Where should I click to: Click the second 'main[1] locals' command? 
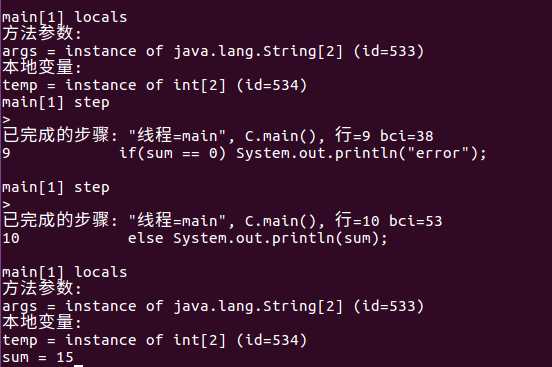[x=64, y=272]
